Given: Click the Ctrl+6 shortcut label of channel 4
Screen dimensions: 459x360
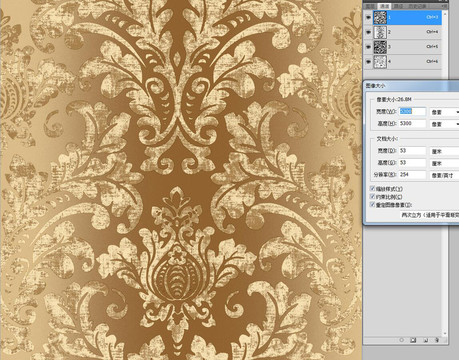Looking at the screenshot, I should tap(432, 61).
